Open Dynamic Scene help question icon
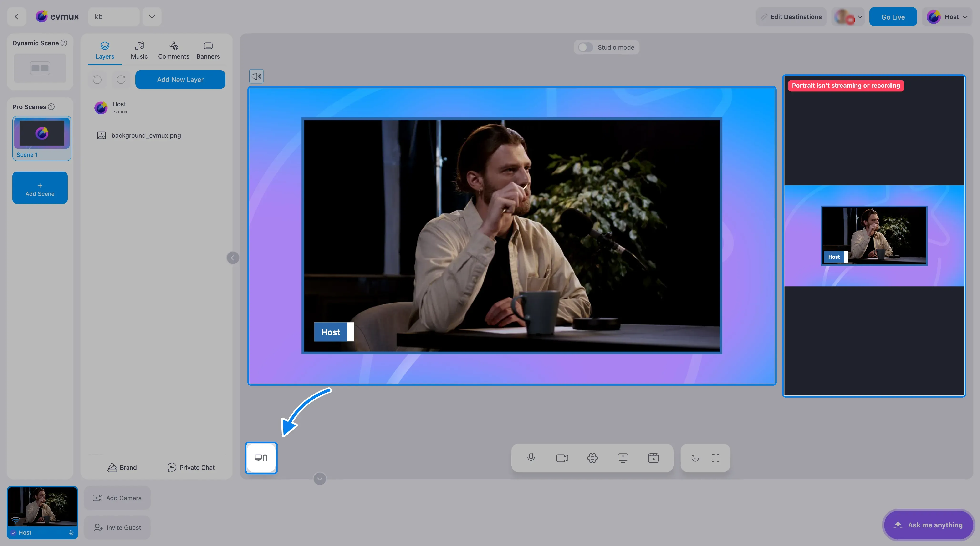Viewport: 980px width, 546px height. click(64, 43)
